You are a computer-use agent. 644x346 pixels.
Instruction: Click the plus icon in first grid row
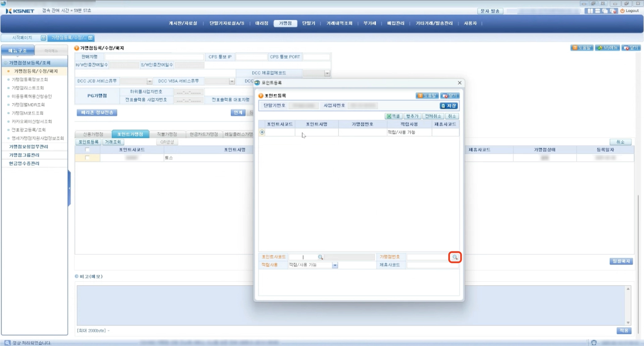click(x=262, y=132)
